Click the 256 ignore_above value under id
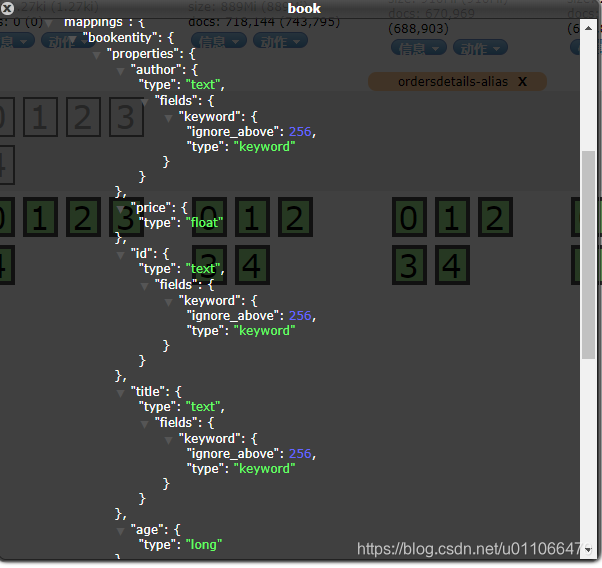This screenshot has width=602, height=568. pyautogui.click(x=300, y=316)
